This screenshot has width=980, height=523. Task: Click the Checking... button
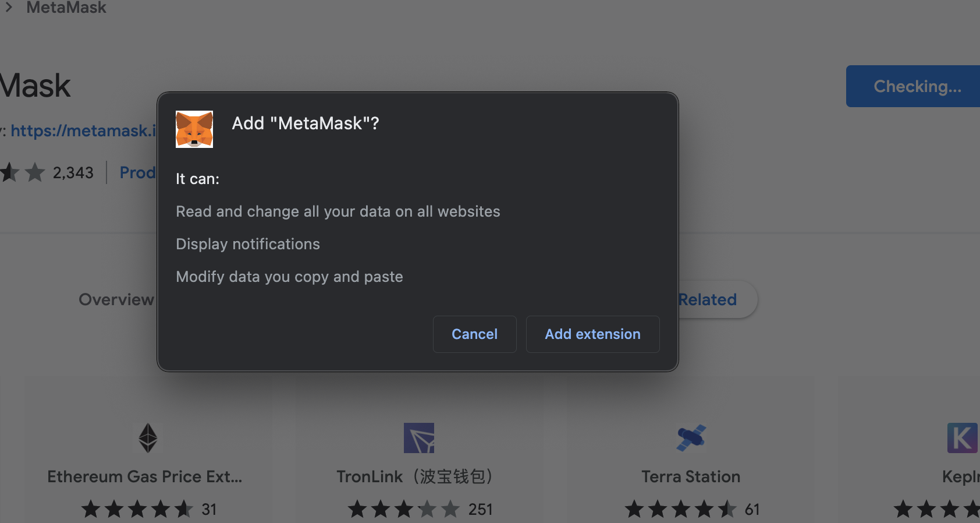click(x=913, y=86)
